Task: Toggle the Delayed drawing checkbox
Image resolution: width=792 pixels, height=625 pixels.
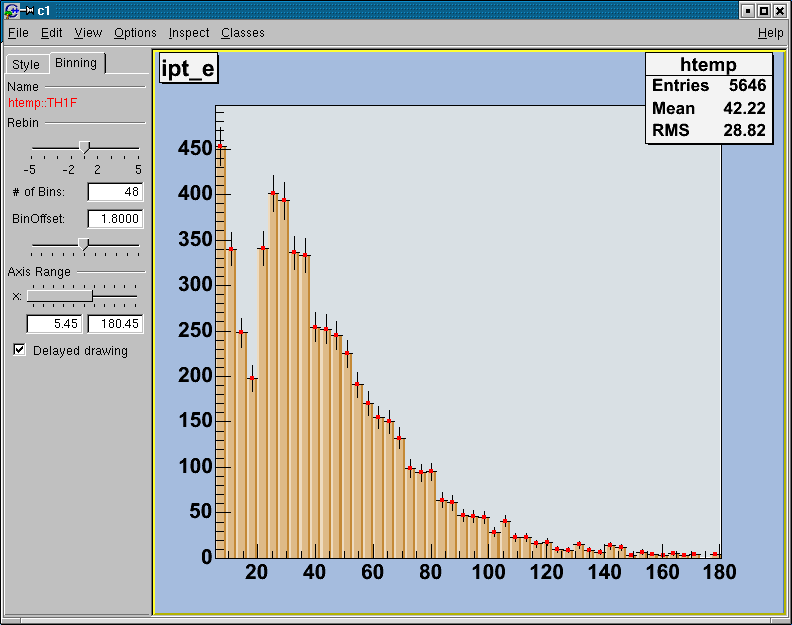Action: [x=20, y=350]
